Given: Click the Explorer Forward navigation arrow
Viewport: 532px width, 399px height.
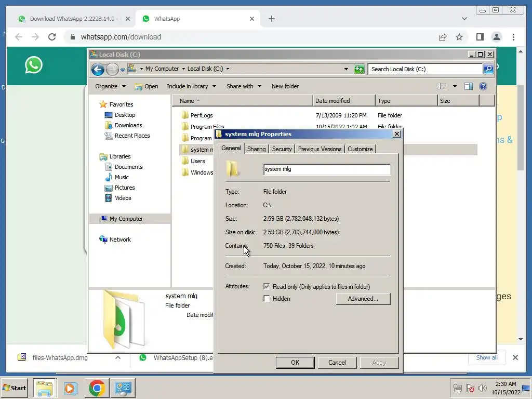Looking at the screenshot, I should click(x=112, y=69).
